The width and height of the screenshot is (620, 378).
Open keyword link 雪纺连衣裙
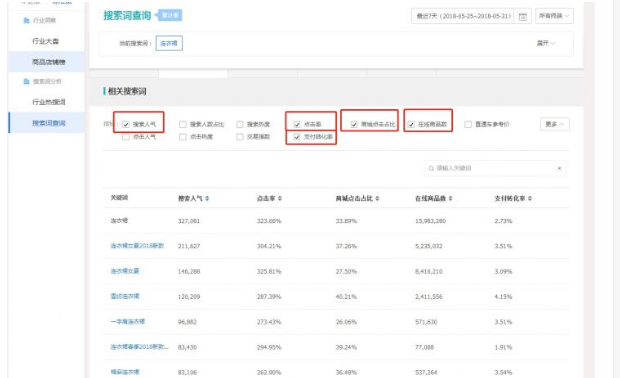[125, 296]
